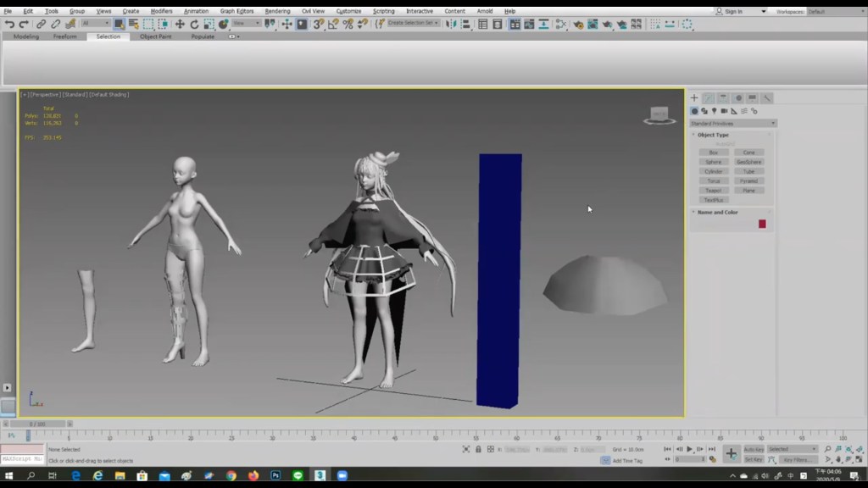Viewport: 868px width, 488px height.
Task: Click the red object color swatch
Action: pos(762,224)
